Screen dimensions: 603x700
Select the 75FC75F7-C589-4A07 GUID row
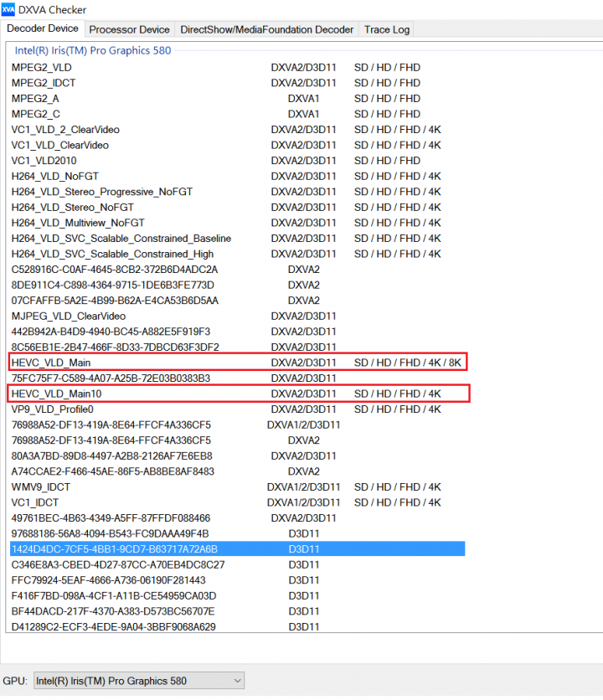pos(238,378)
